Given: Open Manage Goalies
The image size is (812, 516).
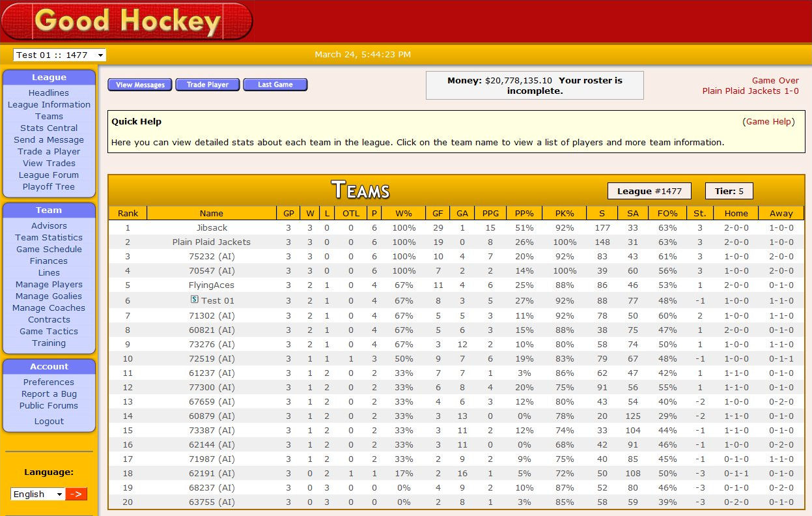Looking at the screenshot, I should 49,296.
